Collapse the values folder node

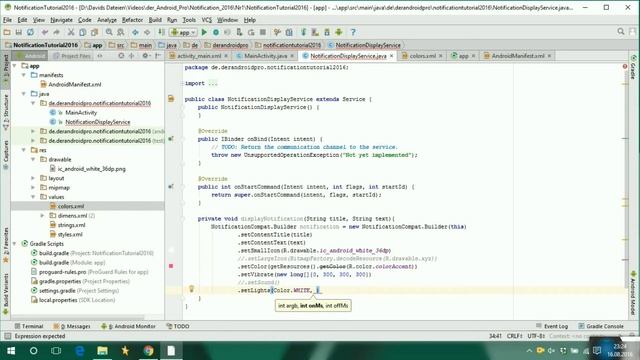coord(33,197)
